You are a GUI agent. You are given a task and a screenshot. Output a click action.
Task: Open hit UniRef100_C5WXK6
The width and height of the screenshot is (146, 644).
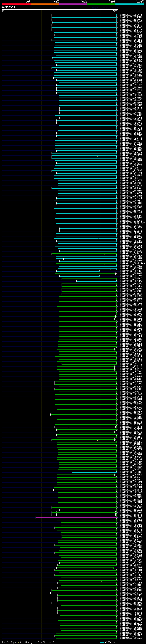click(131, 520)
